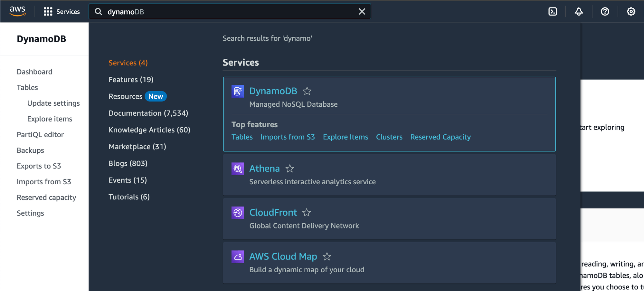Image resolution: width=644 pixels, height=291 pixels.
Task: Open Update settings in the sidebar
Action: (x=53, y=103)
